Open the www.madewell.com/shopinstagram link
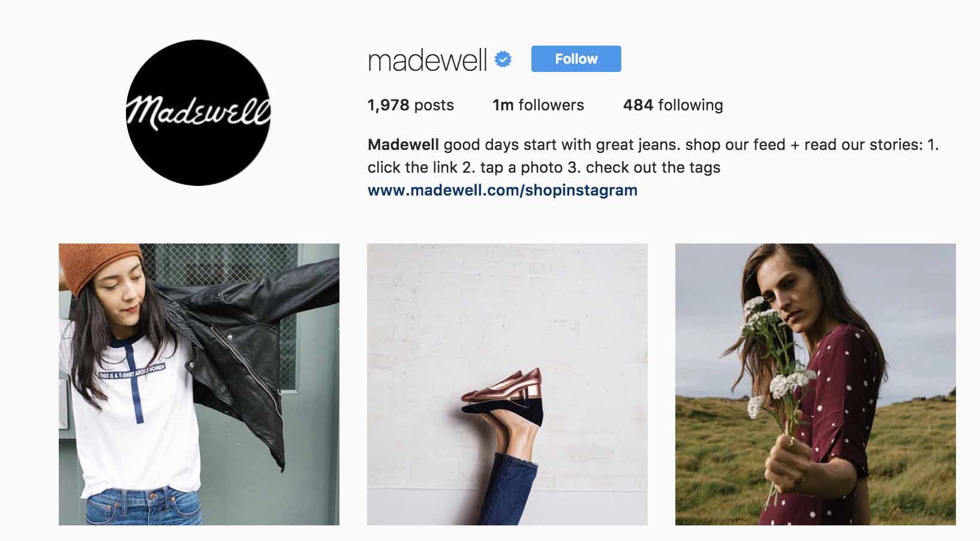 pyautogui.click(x=503, y=190)
